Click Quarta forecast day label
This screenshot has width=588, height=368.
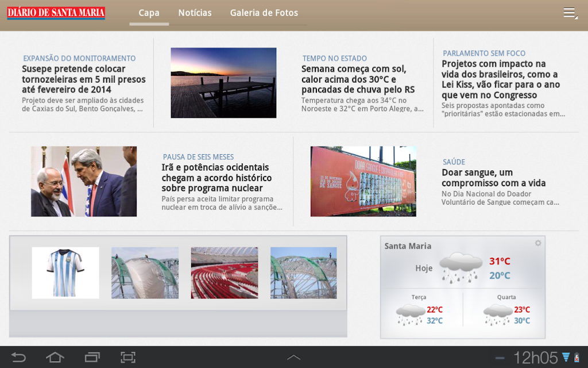tap(506, 297)
